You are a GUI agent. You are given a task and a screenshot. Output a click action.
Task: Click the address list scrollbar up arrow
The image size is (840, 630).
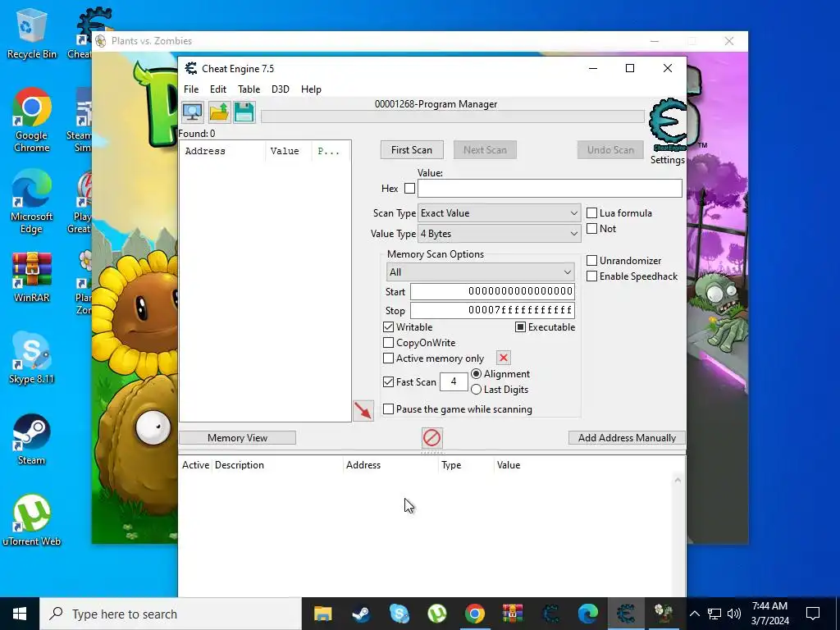(678, 480)
